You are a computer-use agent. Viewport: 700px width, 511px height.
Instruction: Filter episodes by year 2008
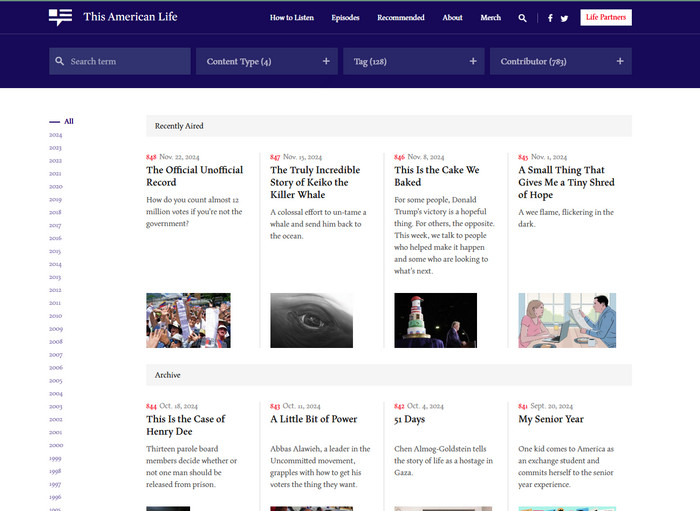pyautogui.click(x=55, y=342)
